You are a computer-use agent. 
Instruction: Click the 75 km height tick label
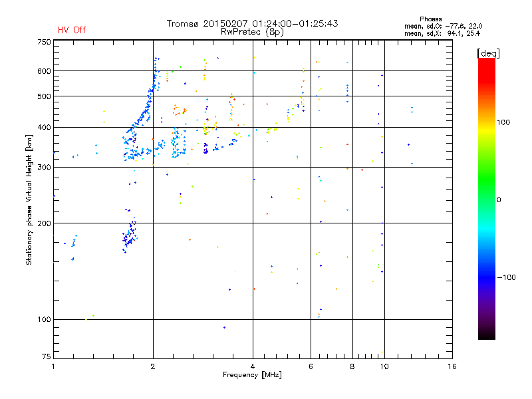coord(47,356)
